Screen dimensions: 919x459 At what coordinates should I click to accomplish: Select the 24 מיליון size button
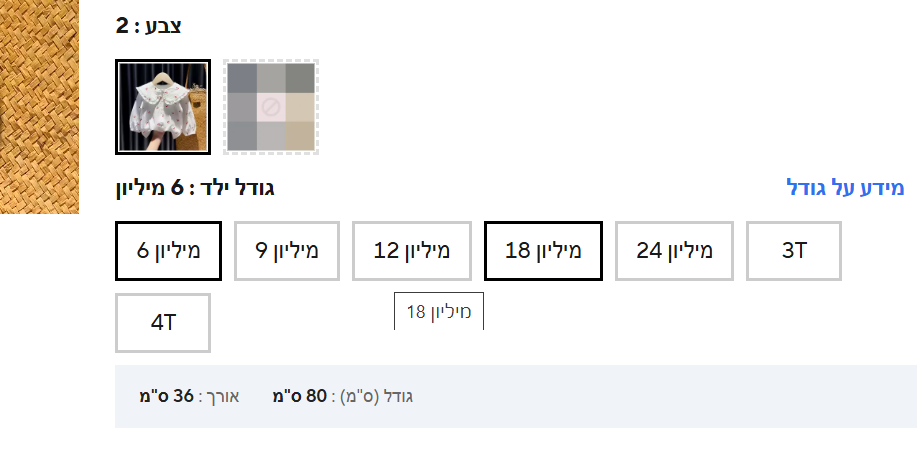click(x=674, y=250)
